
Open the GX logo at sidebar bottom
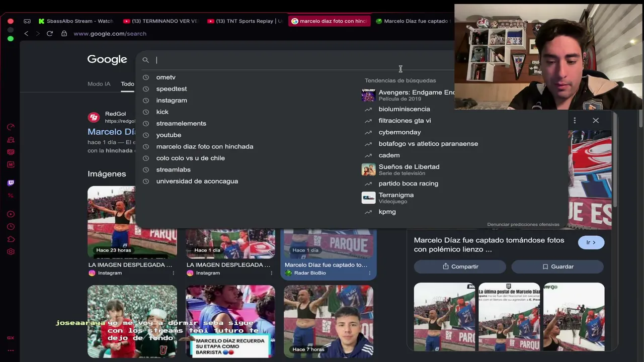click(x=11, y=338)
